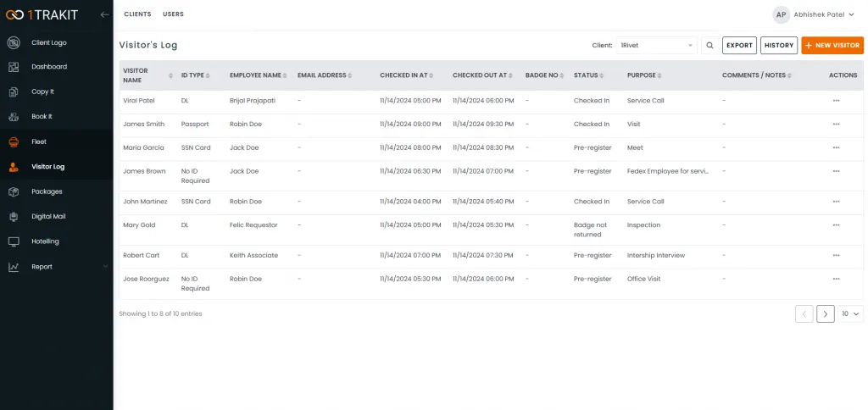Sort by Status column
The width and height of the screenshot is (868, 410).
pyautogui.click(x=602, y=75)
